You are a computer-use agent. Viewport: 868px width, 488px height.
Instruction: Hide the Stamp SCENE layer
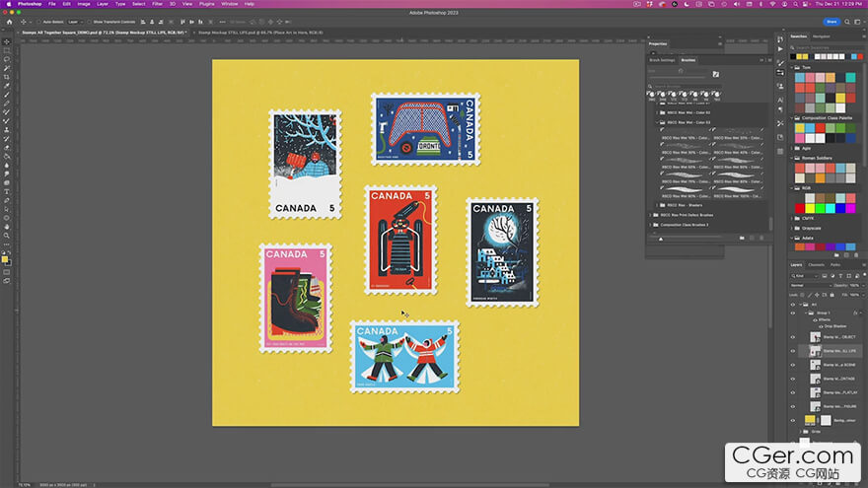[793, 365]
